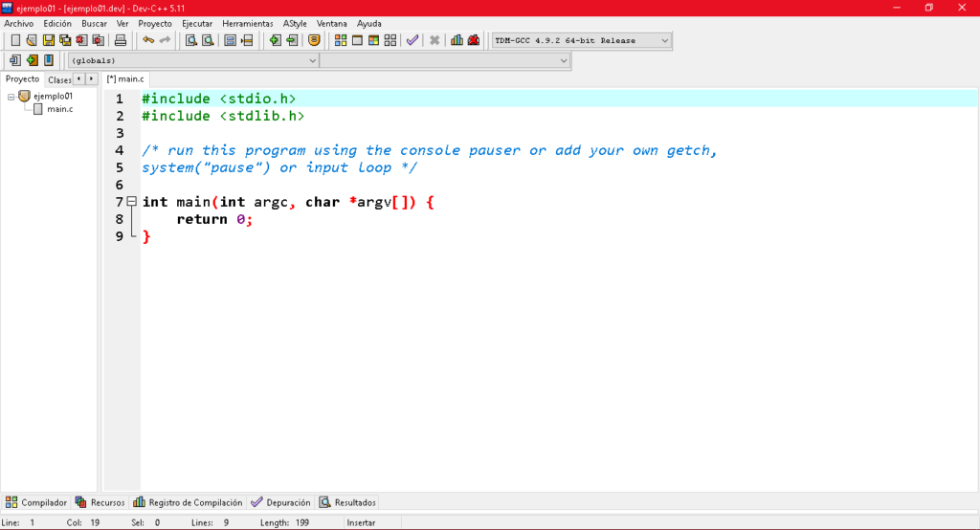The image size is (980, 530).
Task: Click the Rebuild All toolbar icon
Action: pos(390,40)
